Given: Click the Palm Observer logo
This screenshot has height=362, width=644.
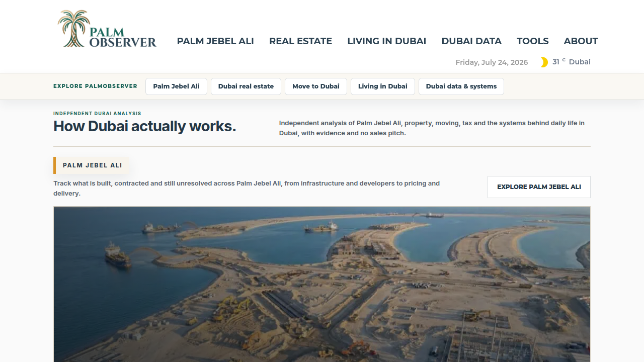Looking at the screenshot, I should pyautogui.click(x=107, y=29).
